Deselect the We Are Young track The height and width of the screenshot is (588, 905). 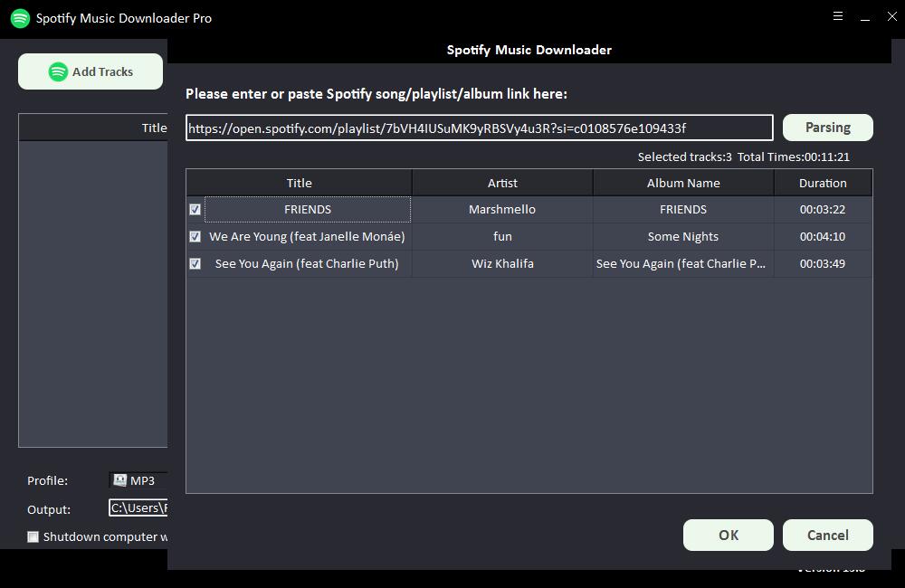coord(195,237)
